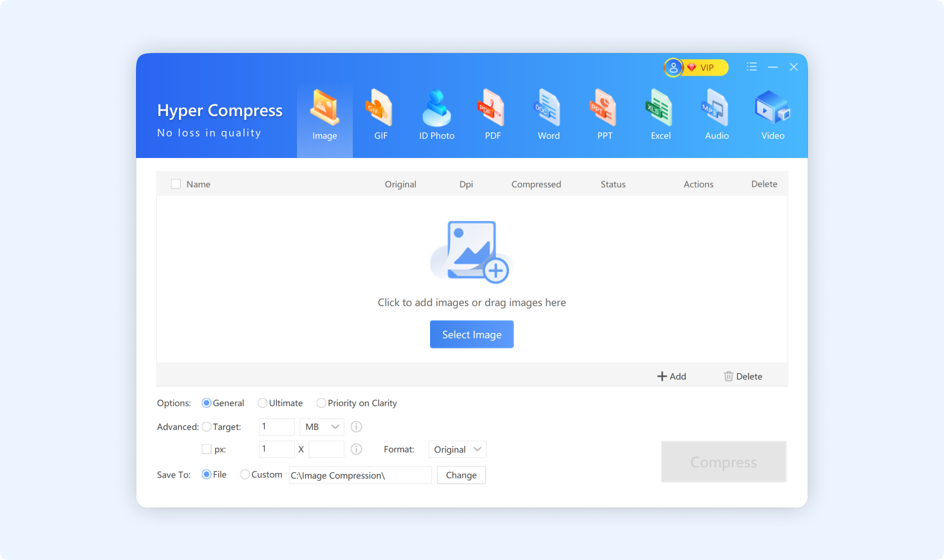Tick the px dimension checkbox
Screen dimensions: 944x560
pyautogui.click(x=206, y=449)
